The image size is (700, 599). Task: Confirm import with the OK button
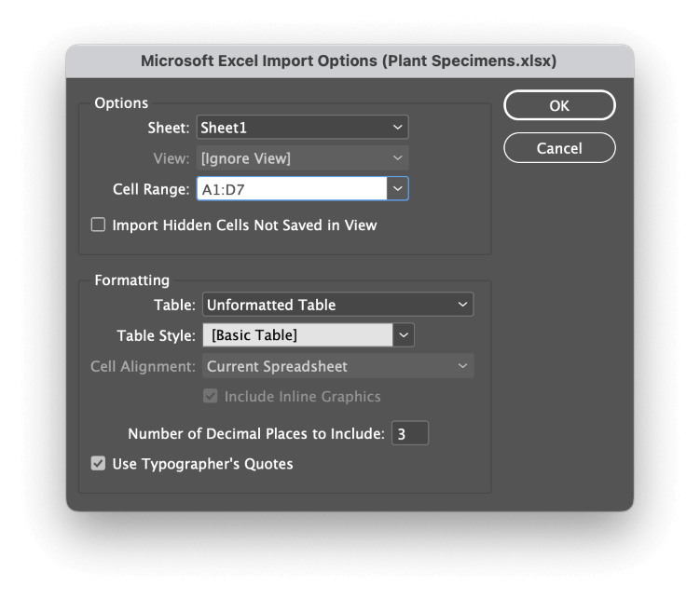[x=559, y=105]
